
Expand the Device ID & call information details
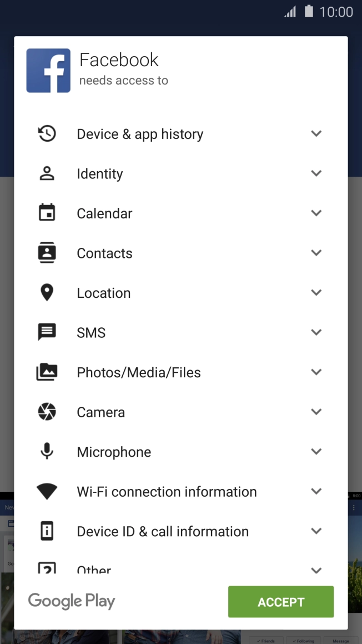click(316, 531)
